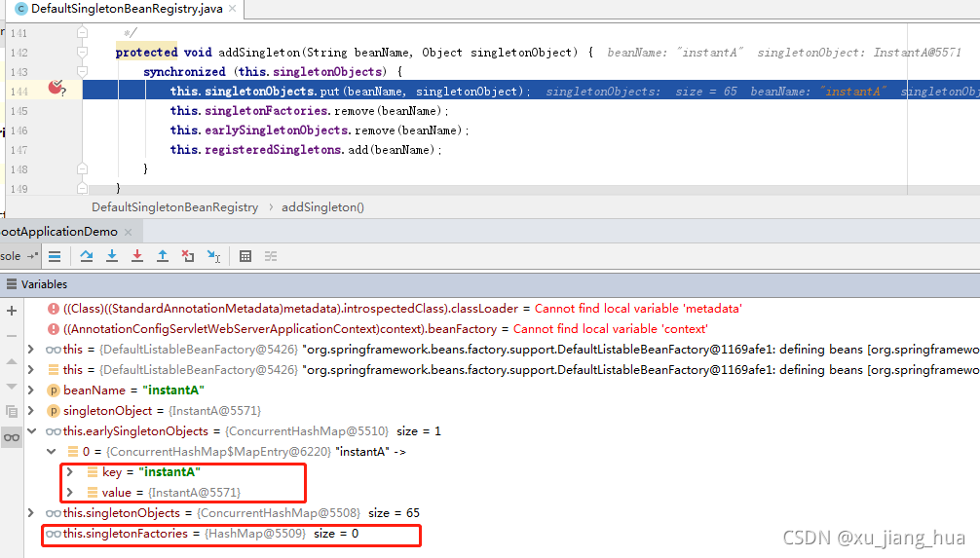Screen dimensions: 980x558
Task: Click the Java class icon on the file tab
Action: pos(21,9)
